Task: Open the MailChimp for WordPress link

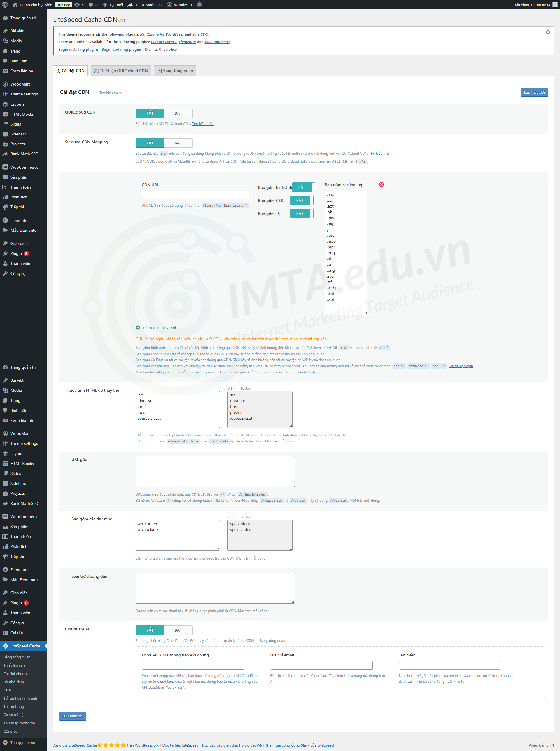Action: (x=162, y=34)
